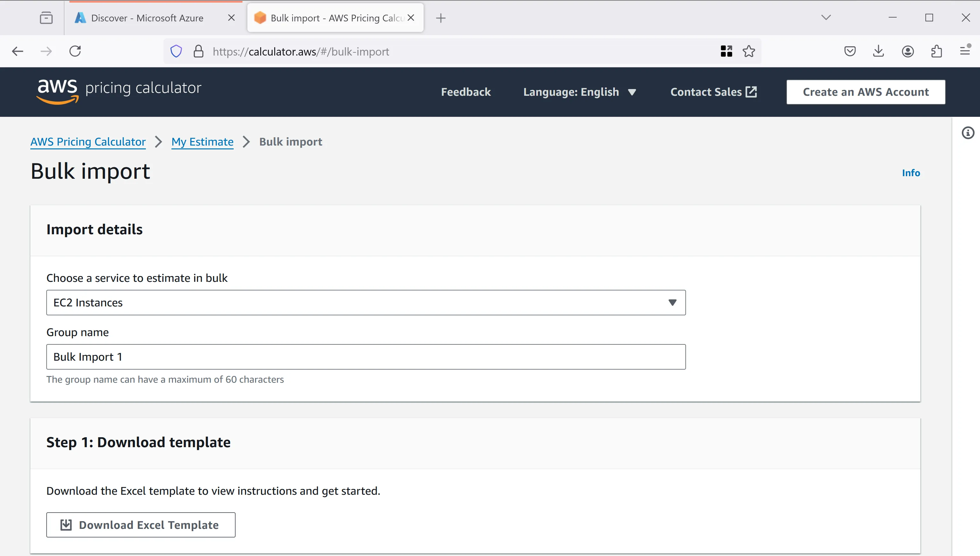Open the info help panel icon
The width and height of the screenshot is (980, 556).
pos(968,133)
